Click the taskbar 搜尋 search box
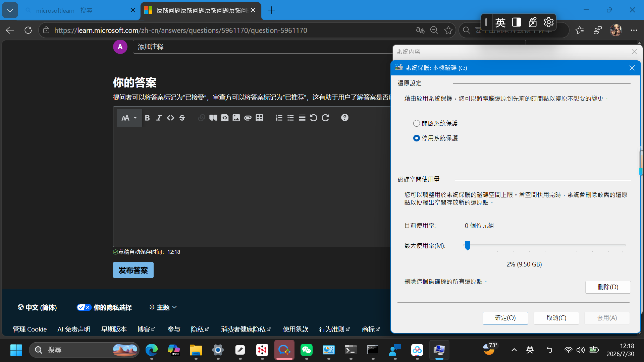 tap(85, 350)
